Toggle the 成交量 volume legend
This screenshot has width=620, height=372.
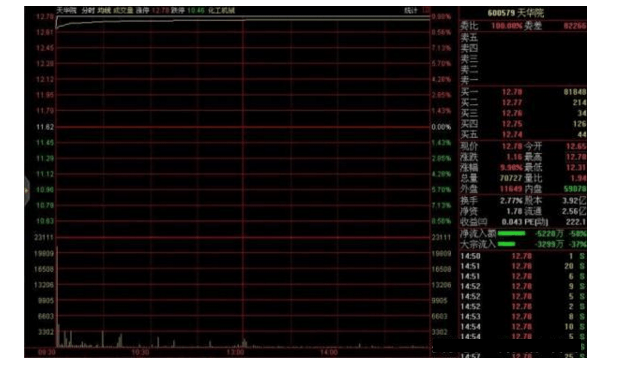pos(123,10)
